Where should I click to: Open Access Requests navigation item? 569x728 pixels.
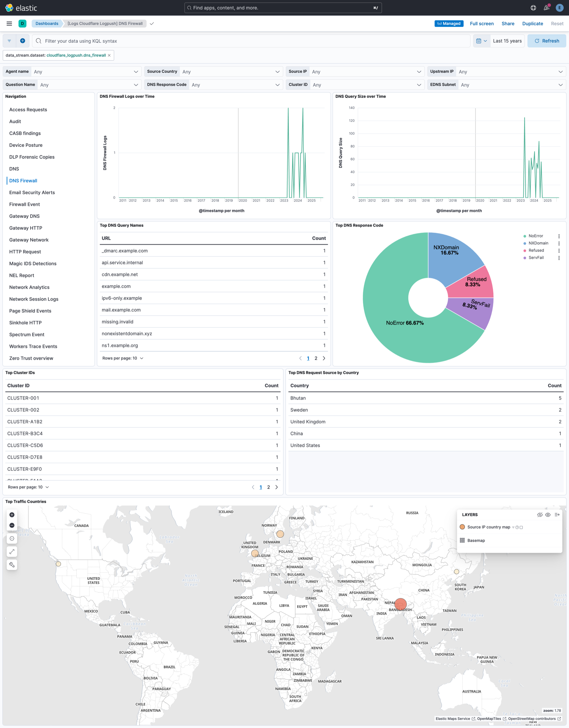(28, 110)
